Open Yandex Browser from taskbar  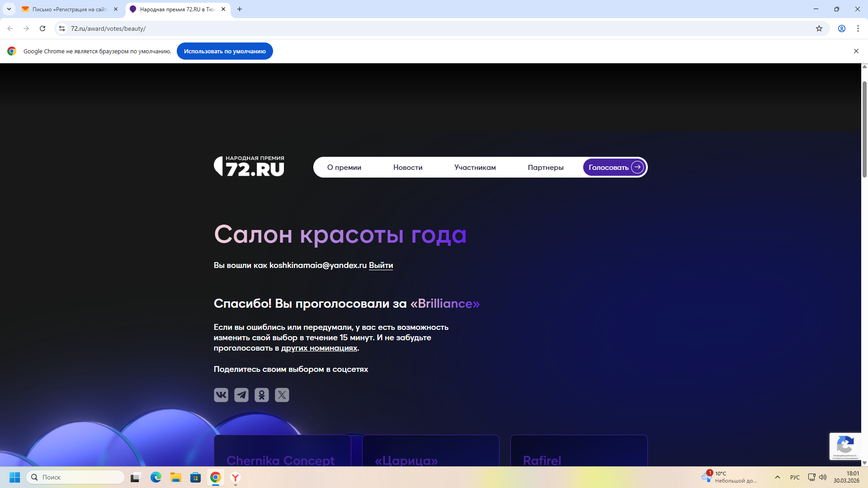(x=236, y=478)
